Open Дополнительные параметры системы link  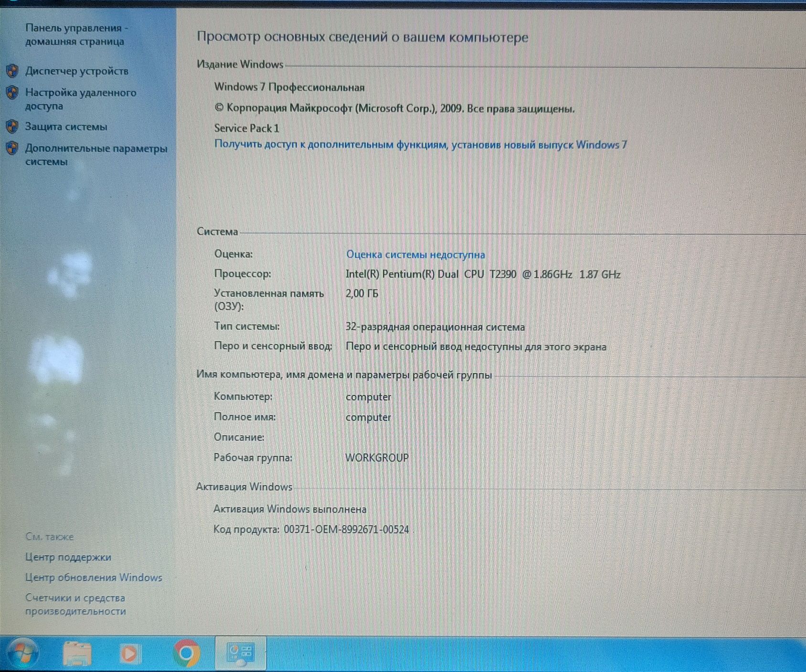(96, 155)
